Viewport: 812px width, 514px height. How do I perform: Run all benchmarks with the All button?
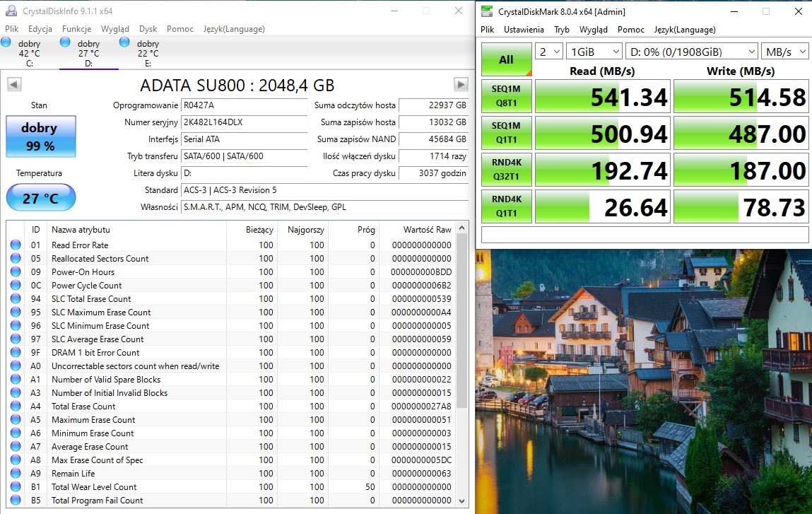point(506,59)
